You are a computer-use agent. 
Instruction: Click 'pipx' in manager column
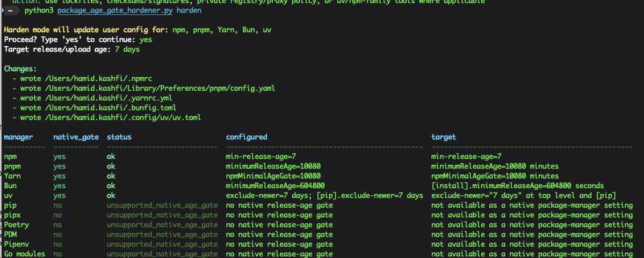coord(12,215)
